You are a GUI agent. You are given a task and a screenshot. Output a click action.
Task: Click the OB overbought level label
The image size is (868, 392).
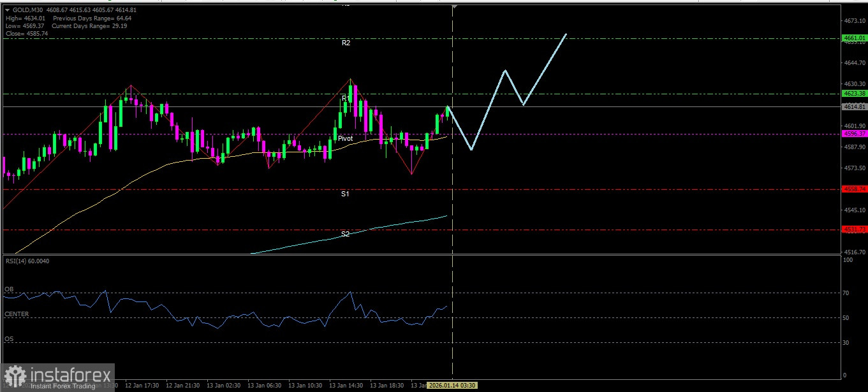(9, 289)
